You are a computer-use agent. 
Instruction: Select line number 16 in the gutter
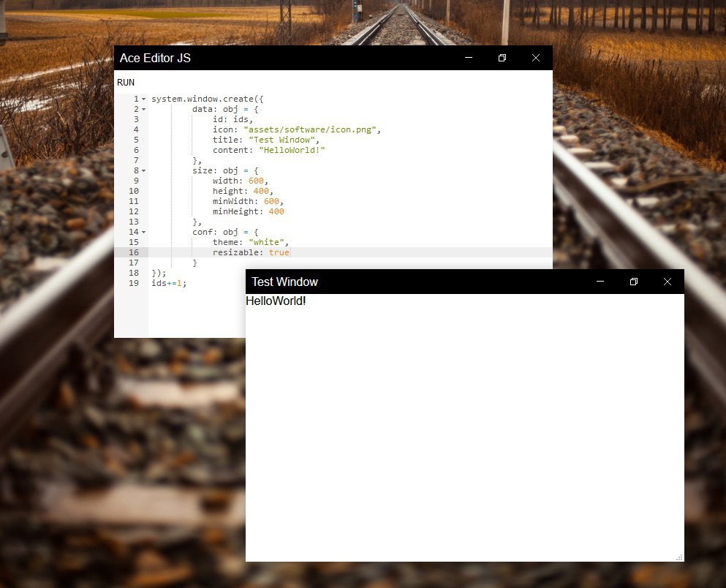tap(134, 252)
